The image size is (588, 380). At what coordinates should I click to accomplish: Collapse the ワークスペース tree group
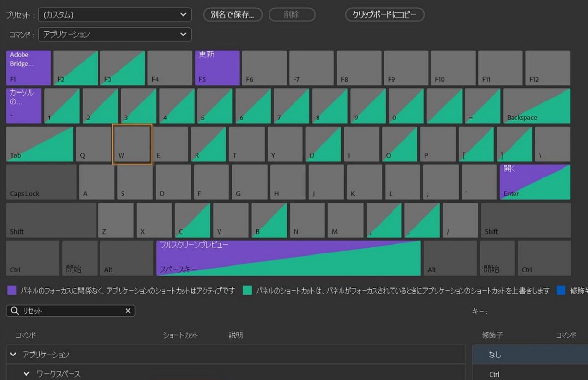[x=27, y=374]
